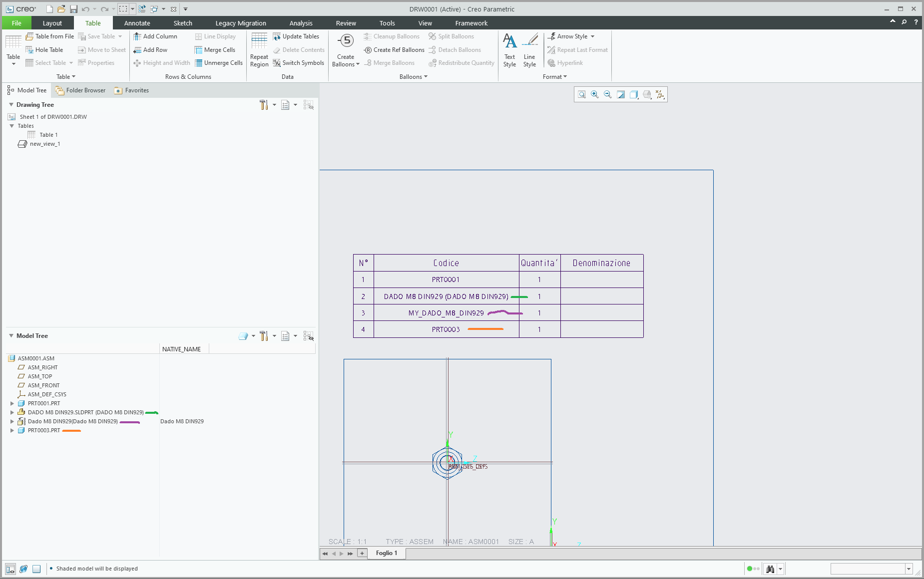Open the Save Table dropdown
The width and height of the screenshot is (924, 579).
[x=120, y=36]
